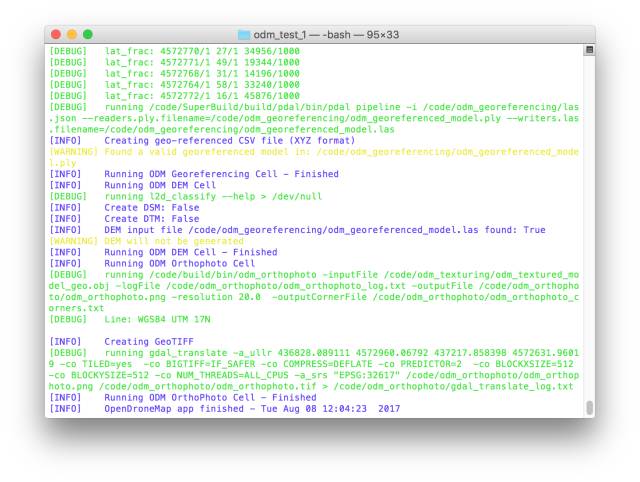Screen dimensions: 640x482
Task: Click the warning 'DEM will not be generated'
Action: pos(146,241)
